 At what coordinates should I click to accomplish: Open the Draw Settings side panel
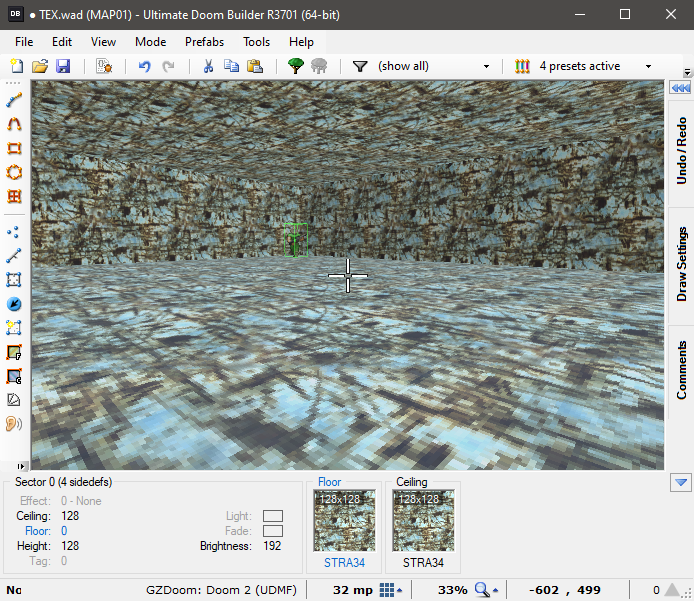(x=681, y=265)
